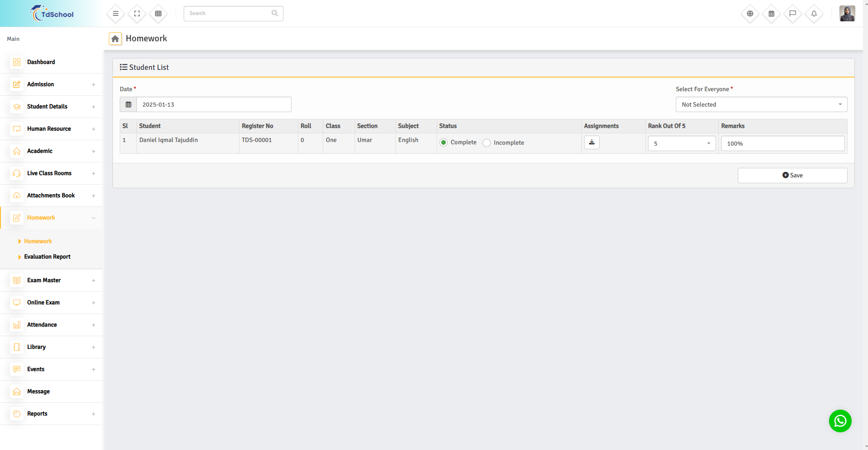This screenshot has height=450, width=868.
Task: Open the Select For Everyone dropdown
Action: pyautogui.click(x=761, y=104)
